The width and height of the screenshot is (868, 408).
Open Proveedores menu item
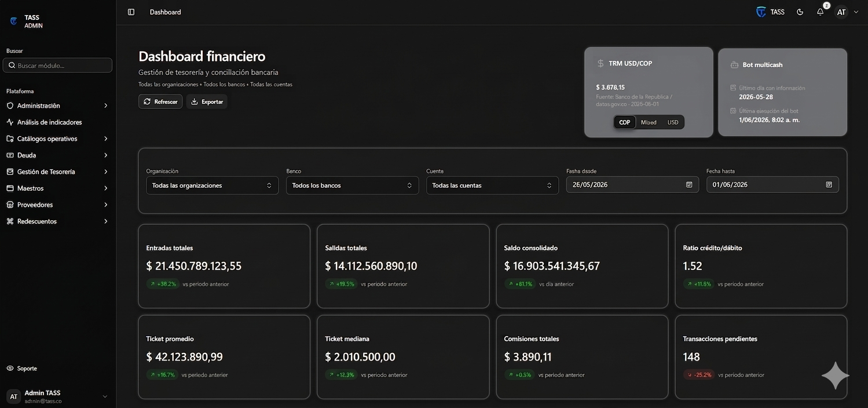pos(57,205)
